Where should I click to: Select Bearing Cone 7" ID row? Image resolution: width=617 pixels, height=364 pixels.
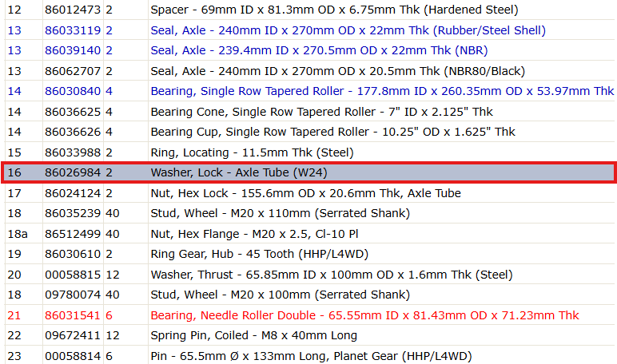309,112
